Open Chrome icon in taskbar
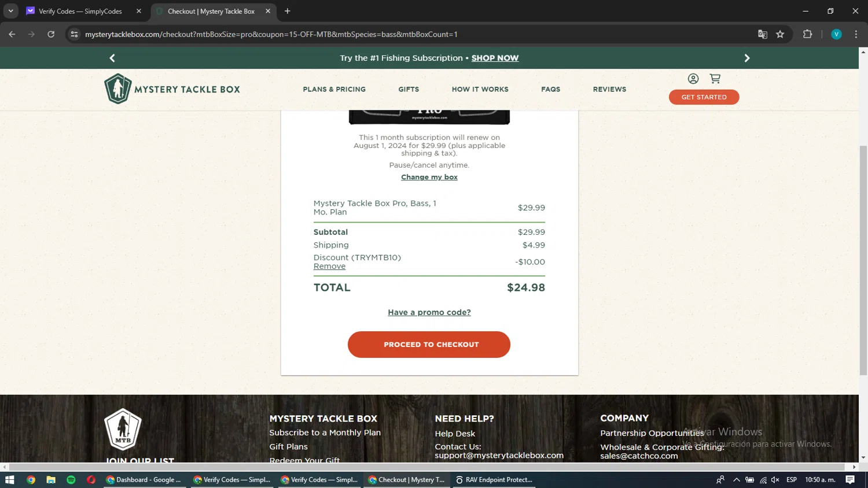868x488 pixels. coord(31,480)
